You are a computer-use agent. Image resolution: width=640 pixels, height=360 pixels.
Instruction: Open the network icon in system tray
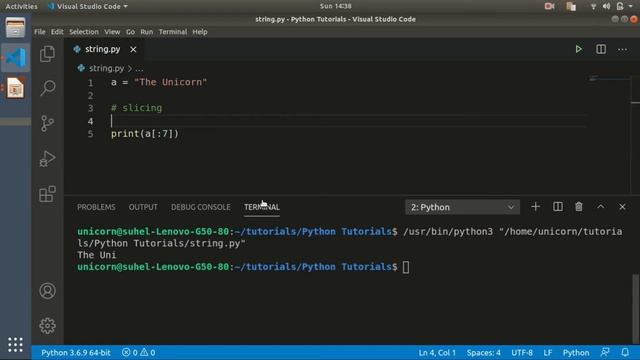click(x=593, y=6)
